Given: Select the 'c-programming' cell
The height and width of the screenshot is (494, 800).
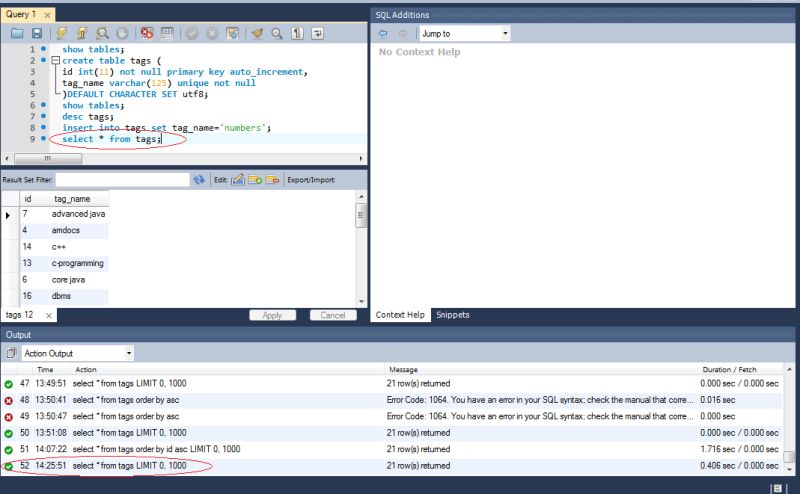Looking at the screenshot, I should coord(79,263).
